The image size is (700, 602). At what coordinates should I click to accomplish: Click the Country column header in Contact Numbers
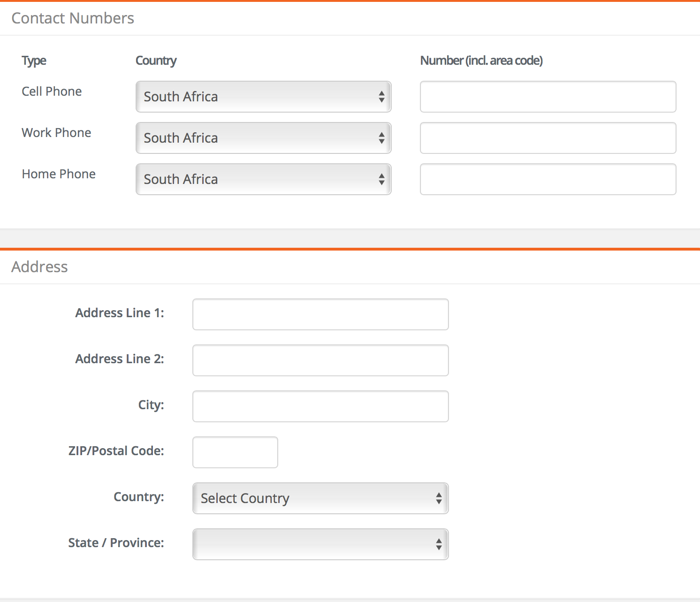click(156, 61)
